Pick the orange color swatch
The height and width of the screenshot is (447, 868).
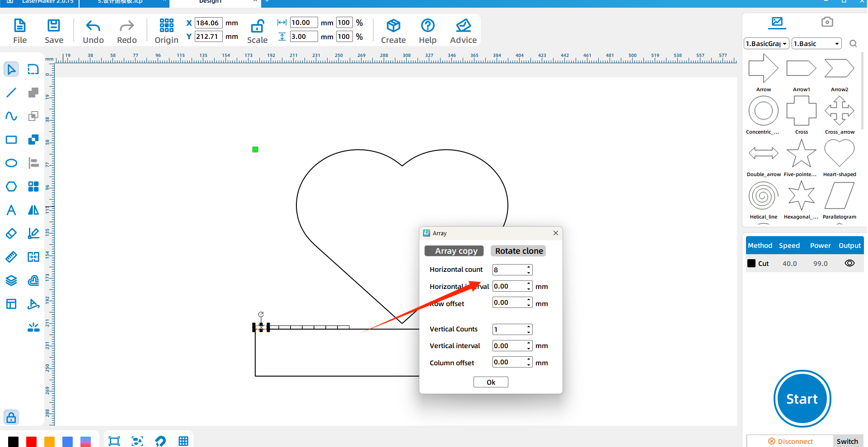(x=49, y=442)
